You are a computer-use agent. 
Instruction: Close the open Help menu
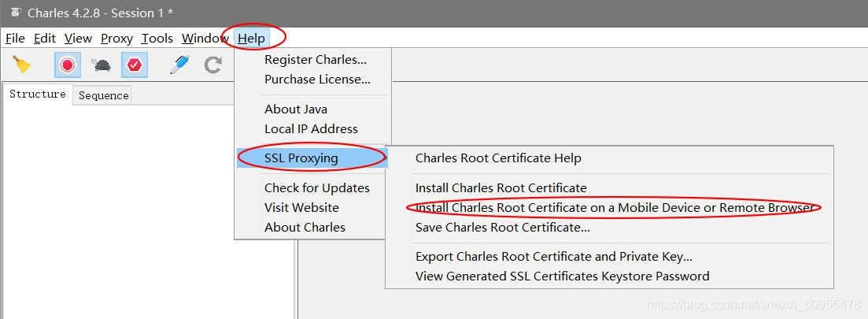point(251,39)
